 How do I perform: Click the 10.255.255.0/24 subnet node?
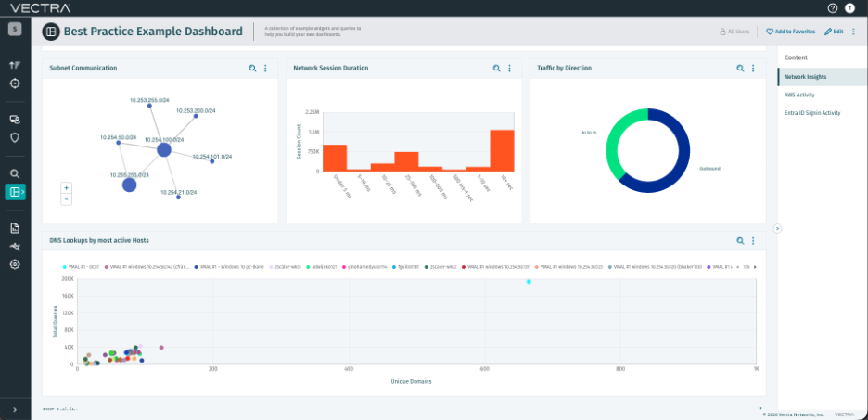(129, 185)
